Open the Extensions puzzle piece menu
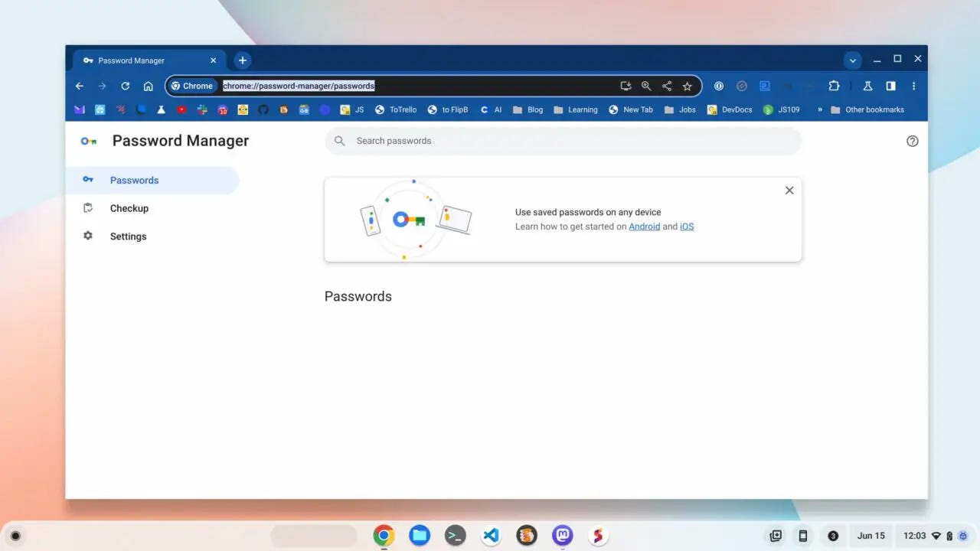980x551 pixels. click(834, 86)
